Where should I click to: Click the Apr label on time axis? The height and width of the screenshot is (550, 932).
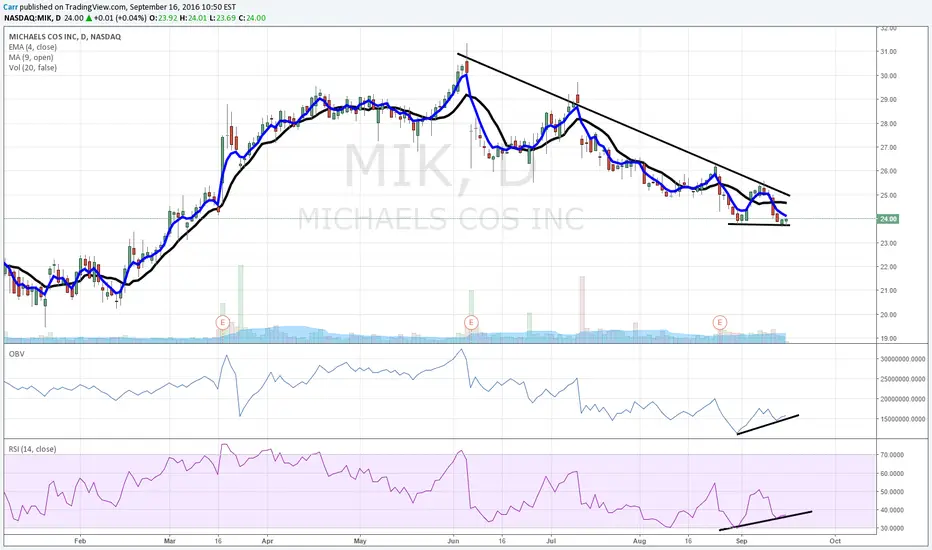tap(267, 541)
